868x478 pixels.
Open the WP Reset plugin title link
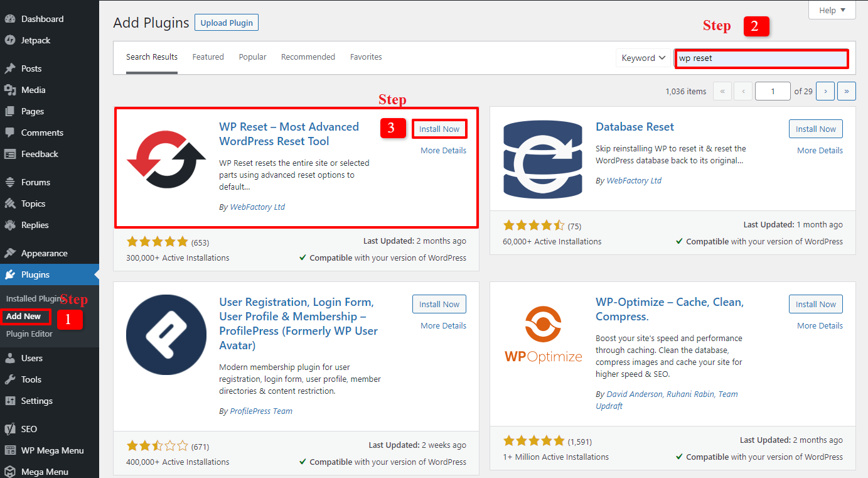click(289, 134)
